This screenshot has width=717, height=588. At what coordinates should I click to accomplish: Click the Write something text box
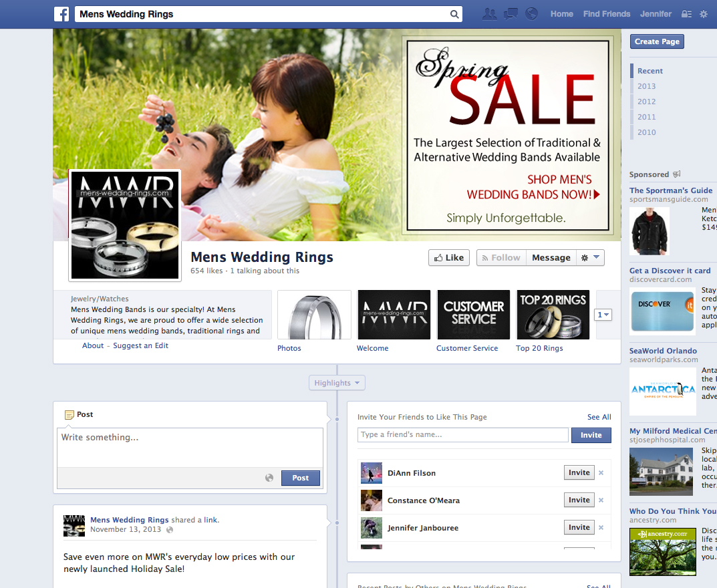(190, 447)
